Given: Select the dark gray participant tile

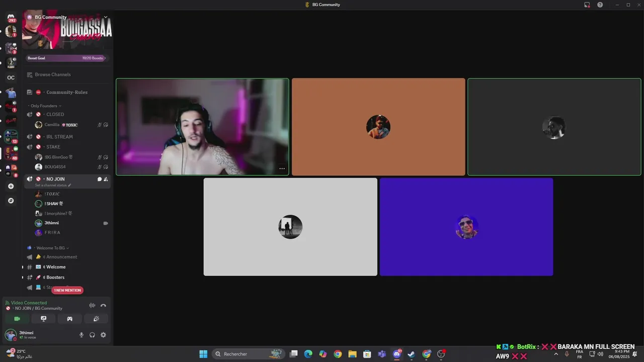Looking at the screenshot, I should [x=554, y=127].
